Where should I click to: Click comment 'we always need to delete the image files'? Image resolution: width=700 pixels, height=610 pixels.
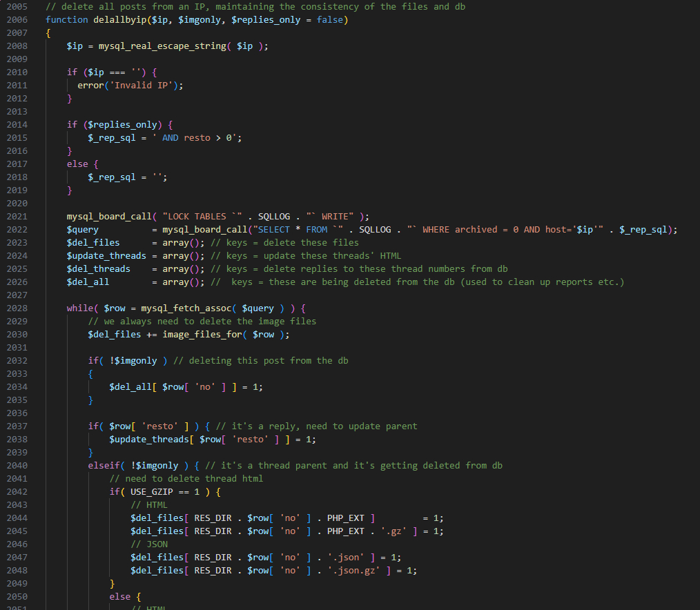tap(202, 322)
